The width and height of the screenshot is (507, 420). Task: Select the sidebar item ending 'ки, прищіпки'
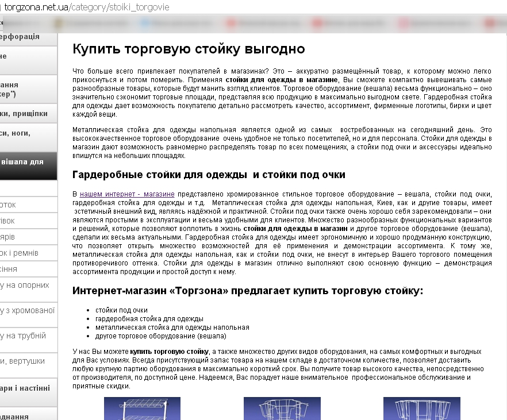[29, 113]
